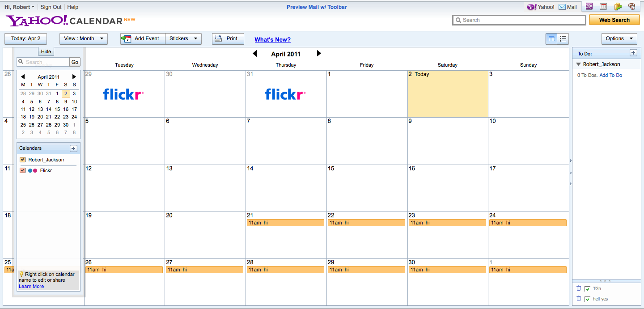Click the printer icon on Print button
Image resolution: width=644 pixels, height=309 pixels.
coord(218,38)
